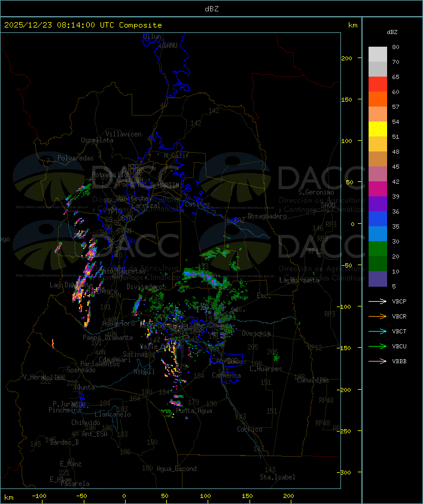
Task: Pick the dark orange 57–60 dBZ swatch
Action: 378,99
